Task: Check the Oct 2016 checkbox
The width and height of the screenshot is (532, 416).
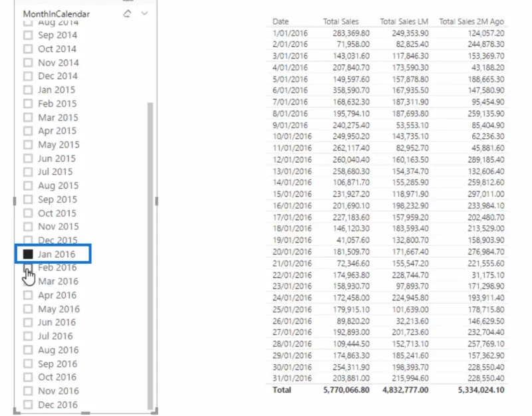Action: [x=28, y=377]
